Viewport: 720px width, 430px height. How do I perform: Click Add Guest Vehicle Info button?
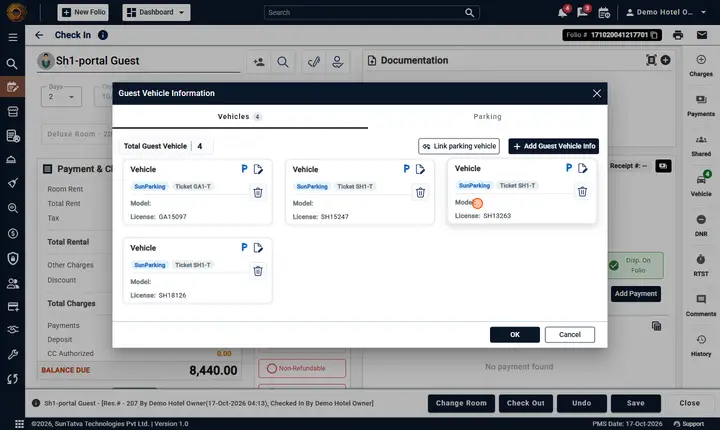[554, 146]
